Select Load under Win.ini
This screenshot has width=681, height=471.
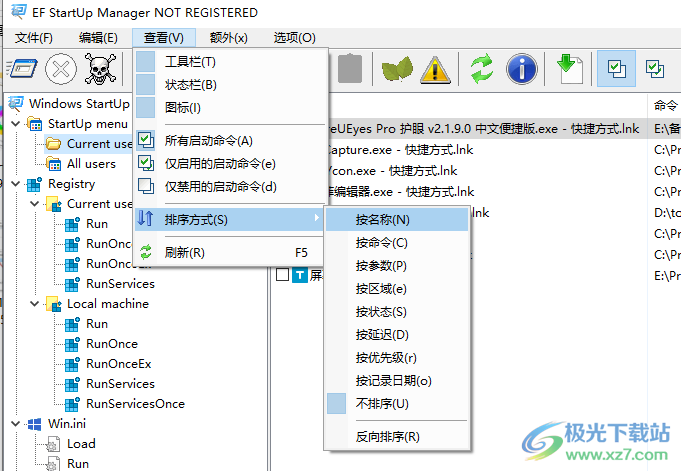(81, 444)
